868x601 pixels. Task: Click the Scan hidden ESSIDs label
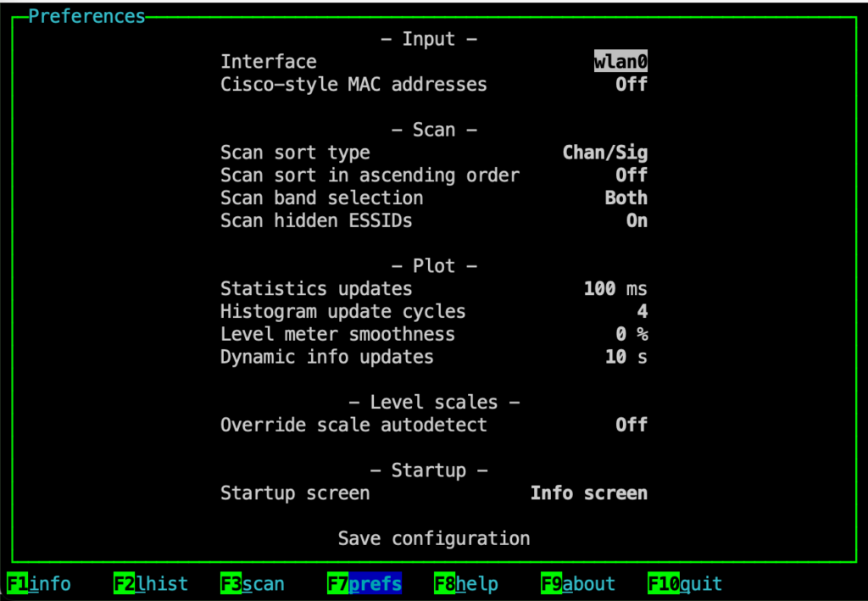tap(316, 220)
